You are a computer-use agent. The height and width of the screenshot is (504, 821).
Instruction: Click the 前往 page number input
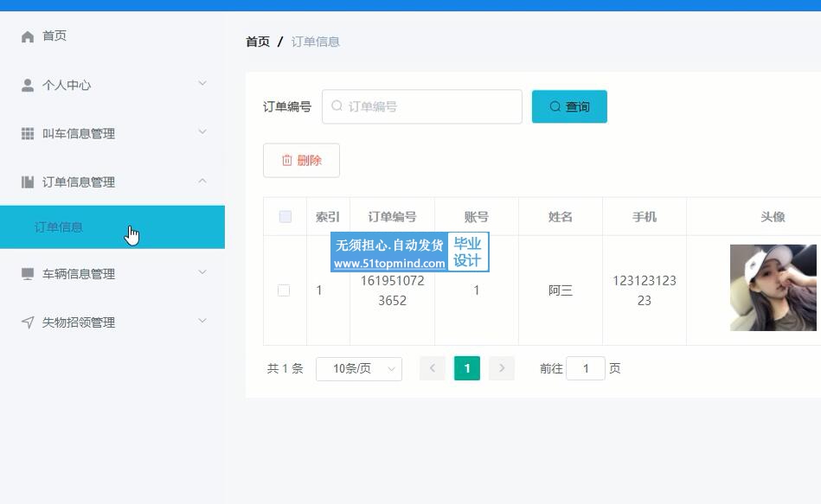click(x=586, y=368)
